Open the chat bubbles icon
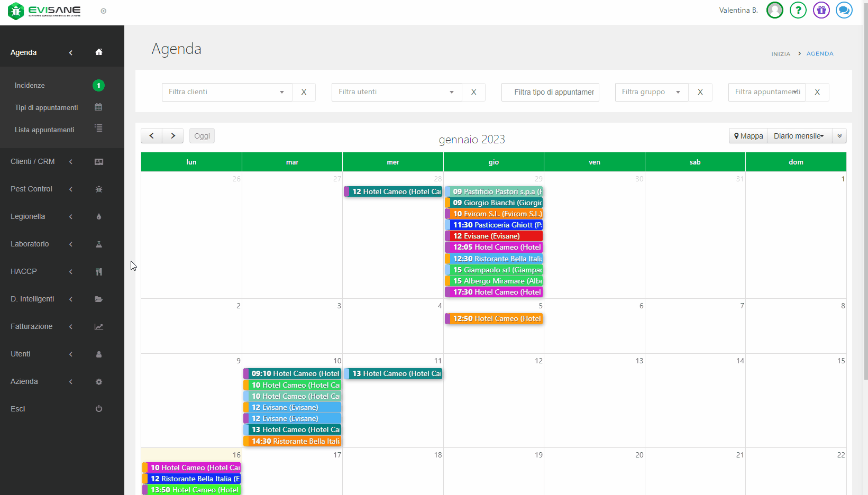The image size is (868, 495). point(844,10)
